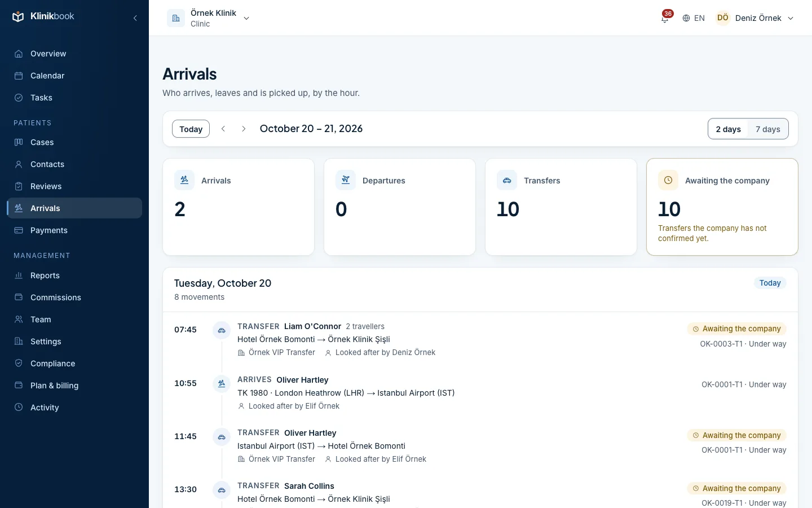The height and width of the screenshot is (508, 812).
Task: Click Sarah Collins transfer name
Action: [309, 486]
